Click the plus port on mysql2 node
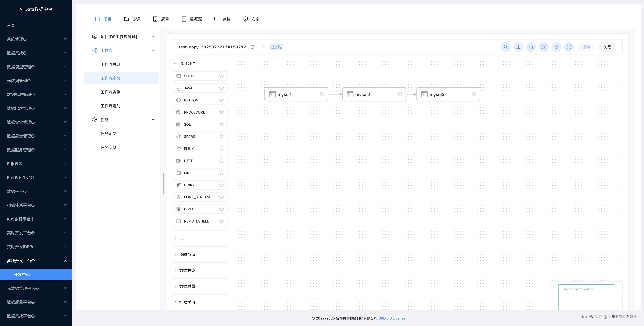Screen dimensions: 644x326 pyautogui.click(x=400, y=94)
